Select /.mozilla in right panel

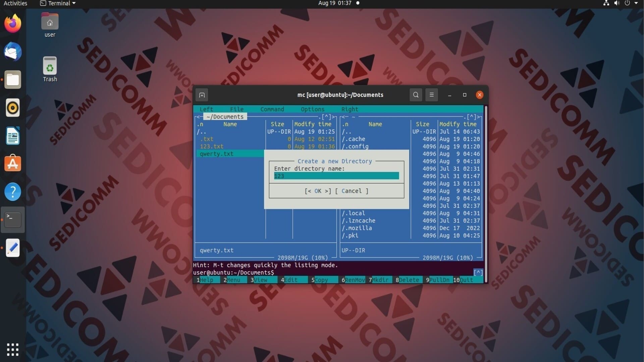point(357,228)
